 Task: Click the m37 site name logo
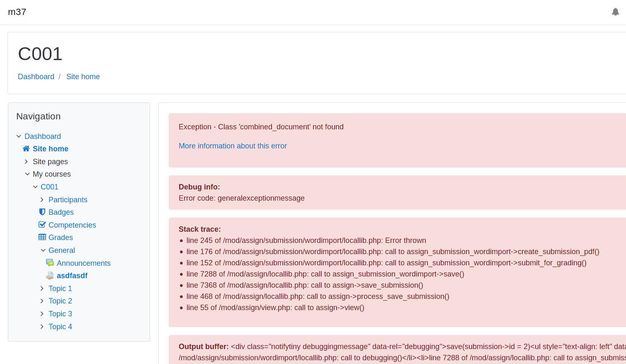[x=17, y=12]
